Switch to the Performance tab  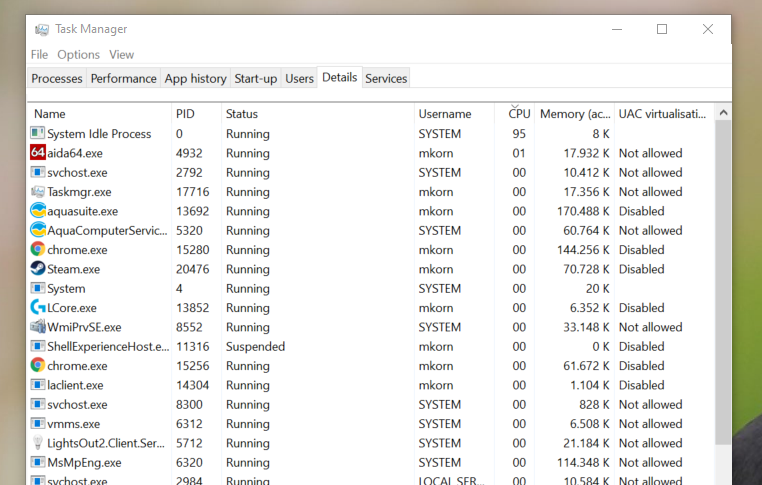[123, 78]
